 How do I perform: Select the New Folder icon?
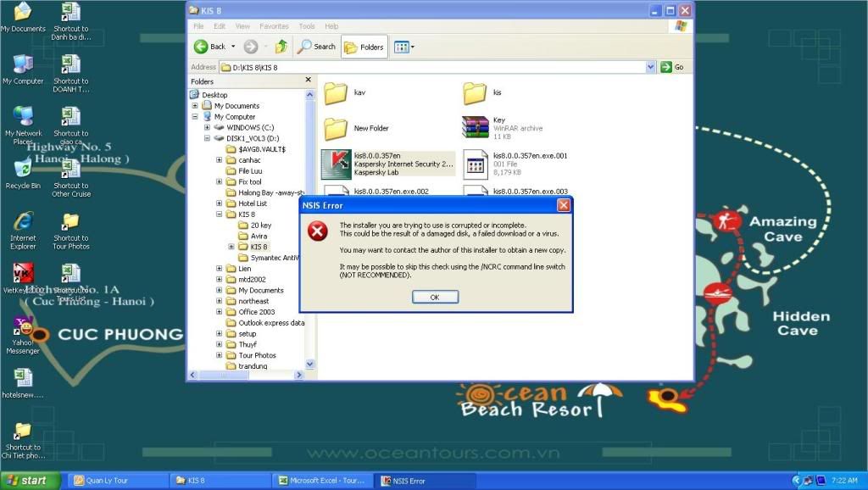click(x=336, y=129)
